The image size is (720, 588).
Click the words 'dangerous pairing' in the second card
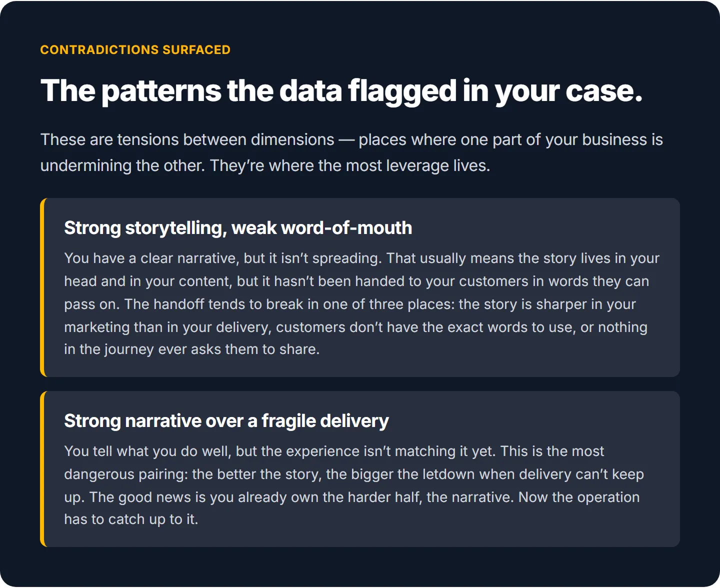coord(125,474)
